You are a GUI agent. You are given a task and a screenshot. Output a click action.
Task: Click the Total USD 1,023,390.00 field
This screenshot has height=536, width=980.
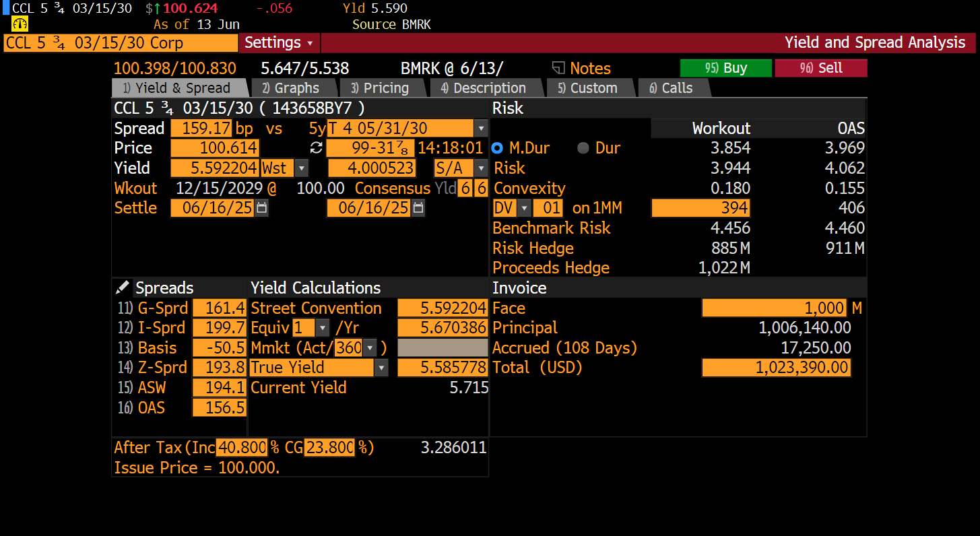click(776, 368)
